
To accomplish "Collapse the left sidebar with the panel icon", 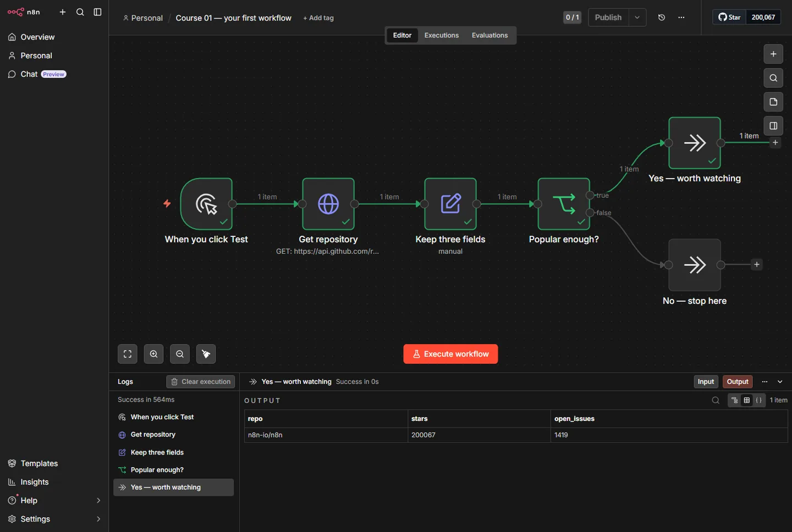I will tap(98, 12).
